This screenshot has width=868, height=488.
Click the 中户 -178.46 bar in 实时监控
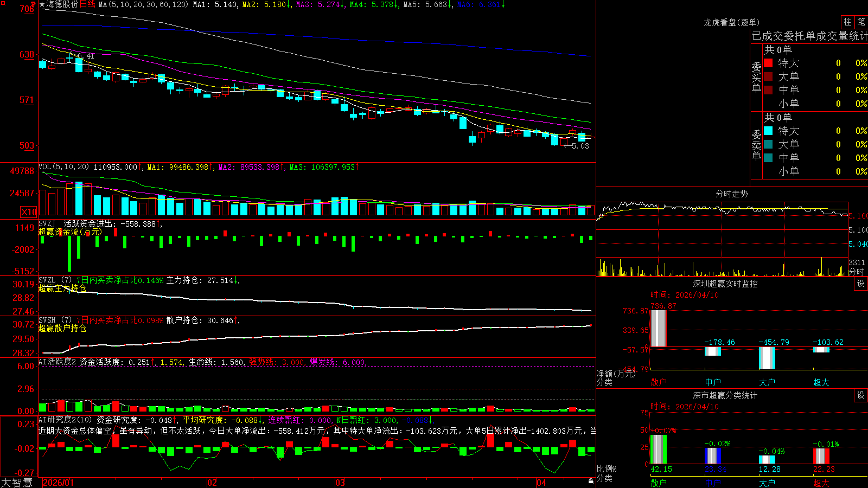(712, 351)
